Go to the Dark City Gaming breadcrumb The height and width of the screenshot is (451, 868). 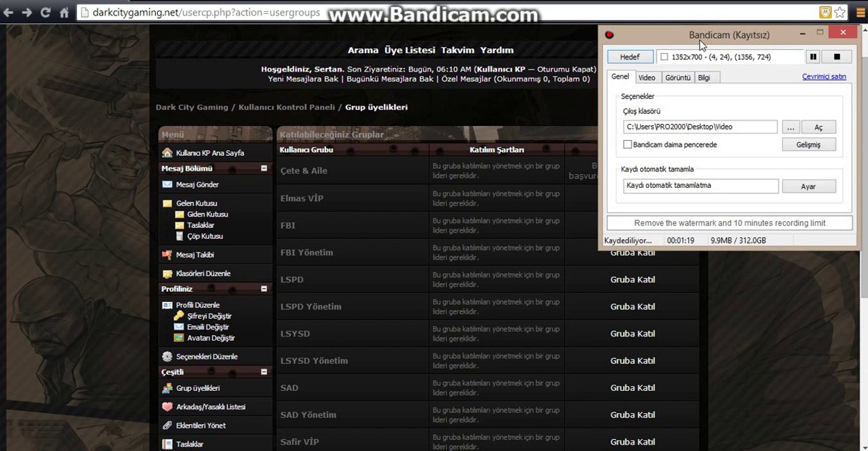click(192, 107)
